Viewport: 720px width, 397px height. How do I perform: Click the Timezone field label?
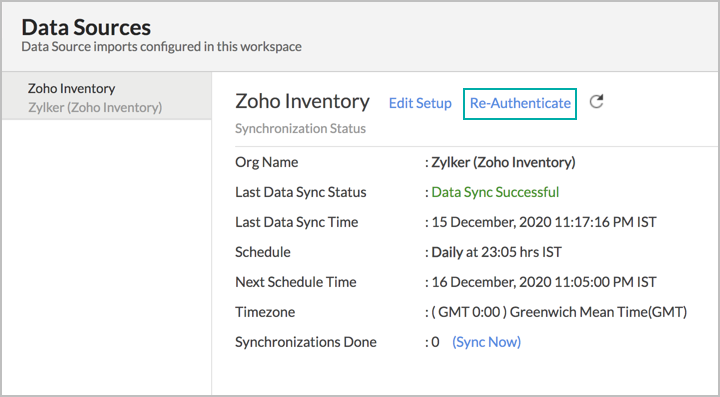(265, 312)
